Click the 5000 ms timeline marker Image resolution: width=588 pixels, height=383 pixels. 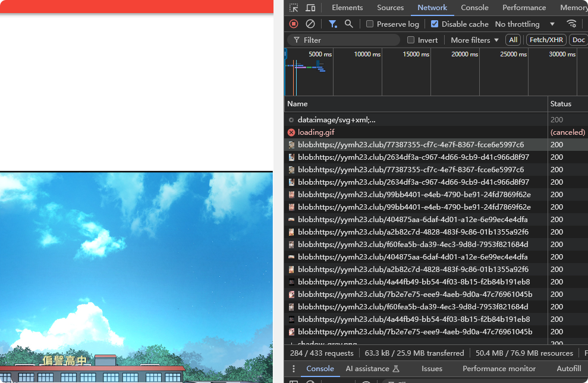[x=320, y=54]
